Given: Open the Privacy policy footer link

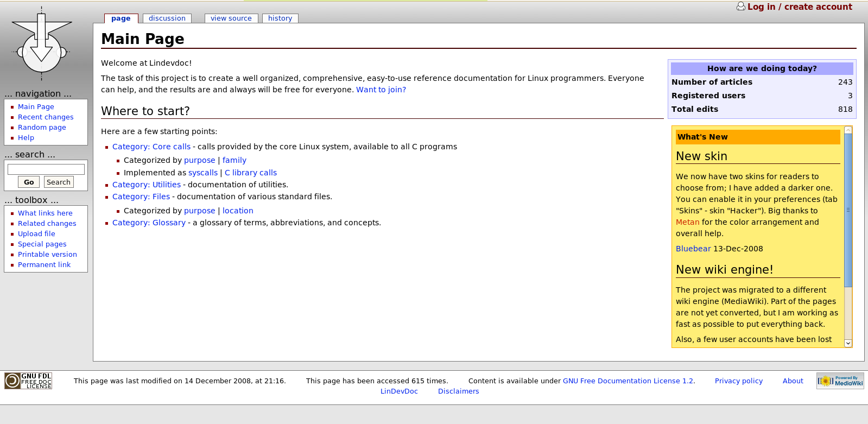Looking at the screenshot, I should coord(738,381).
